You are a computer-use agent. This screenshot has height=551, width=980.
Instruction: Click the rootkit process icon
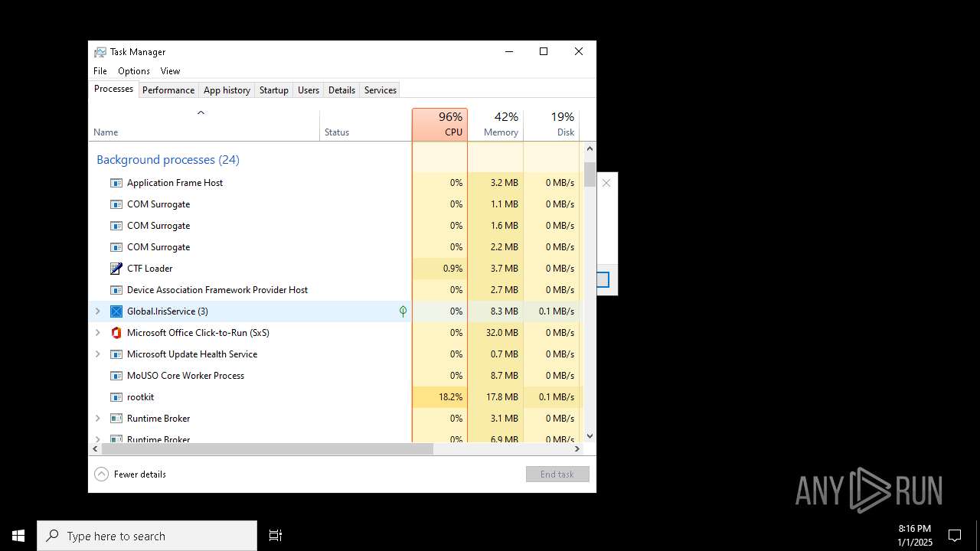pyautogui.click(x=116, y=397)
